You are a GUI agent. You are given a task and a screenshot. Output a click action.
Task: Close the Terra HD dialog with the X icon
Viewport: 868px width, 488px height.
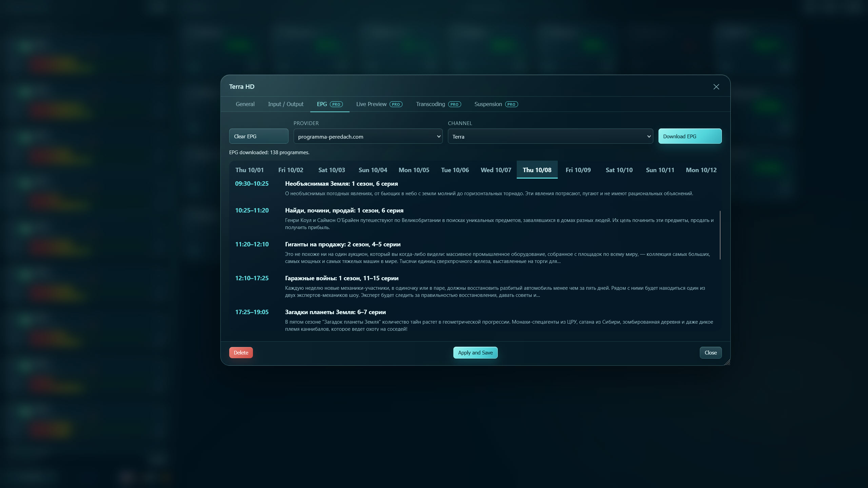click(716, 87)
